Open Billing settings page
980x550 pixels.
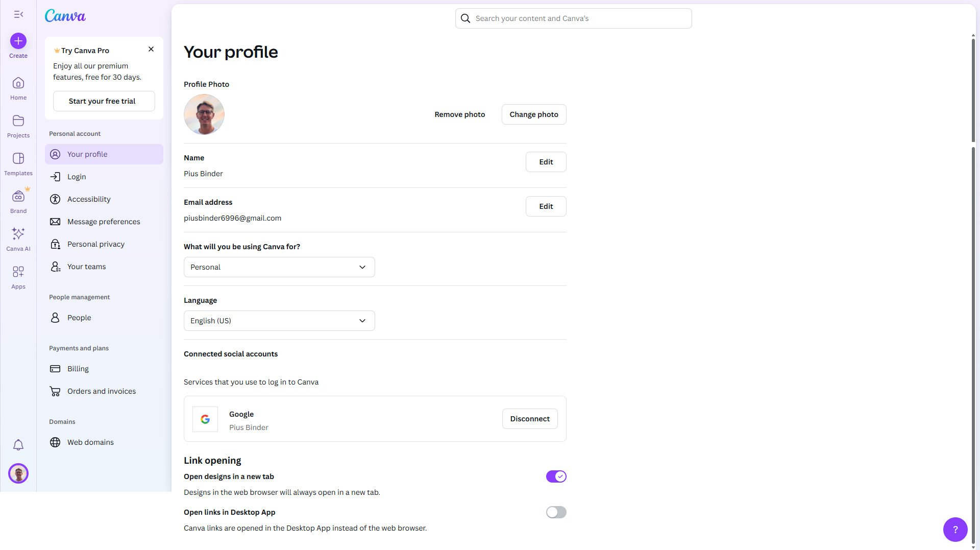(x=78, y=369)
